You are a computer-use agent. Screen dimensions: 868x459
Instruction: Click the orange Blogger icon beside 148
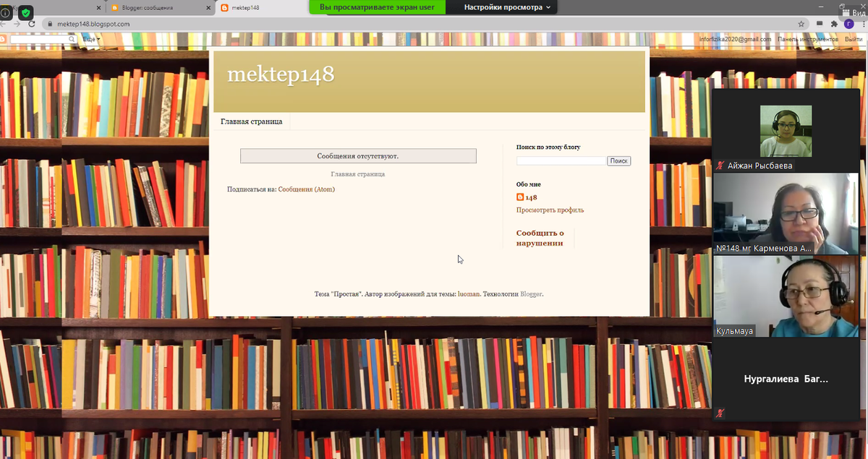pos(520,197)
